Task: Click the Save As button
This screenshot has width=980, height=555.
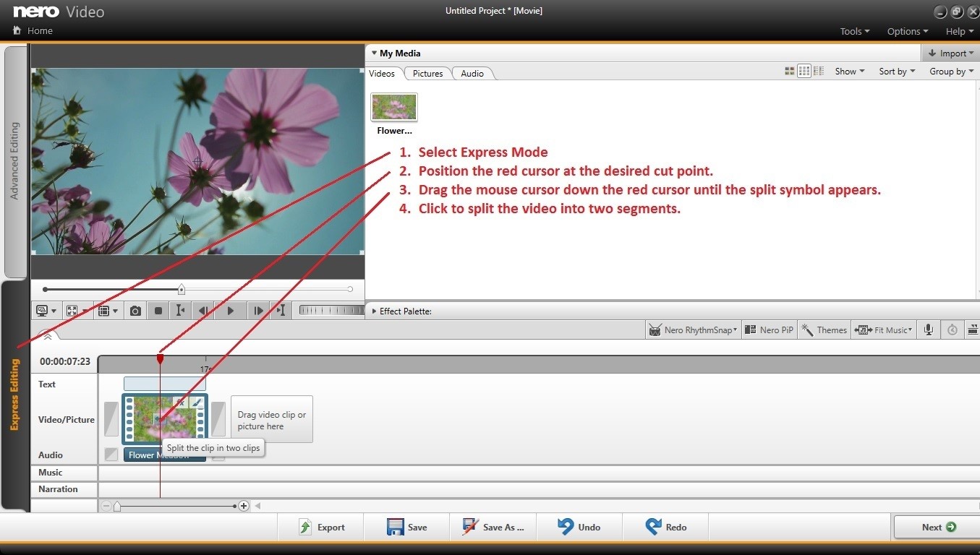Action: click(x=493, y=527)
